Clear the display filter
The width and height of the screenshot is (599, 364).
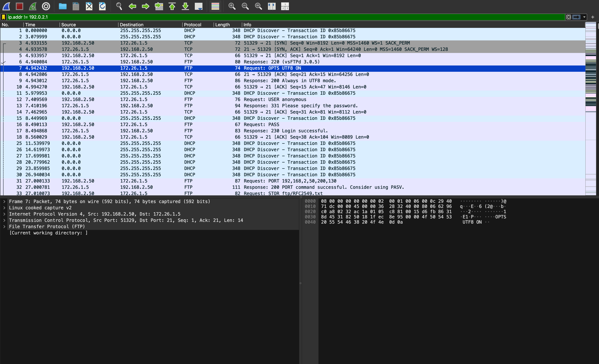[569, 17]
